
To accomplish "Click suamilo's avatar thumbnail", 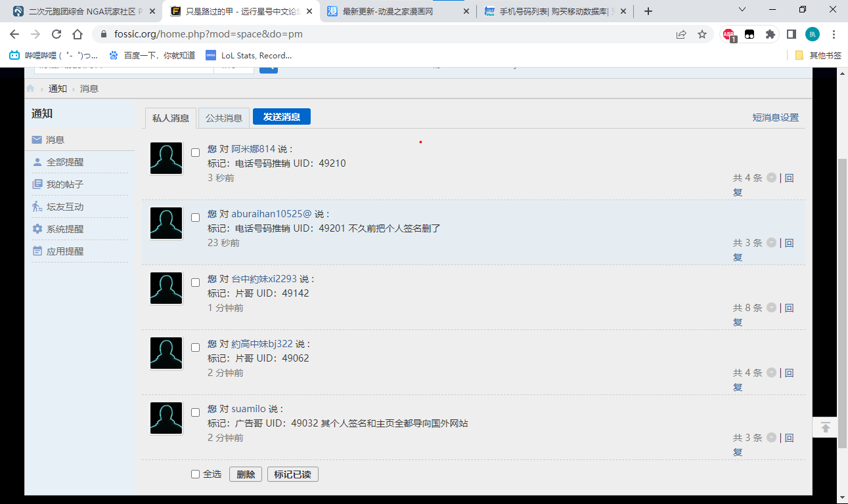I will click(166, 417).
